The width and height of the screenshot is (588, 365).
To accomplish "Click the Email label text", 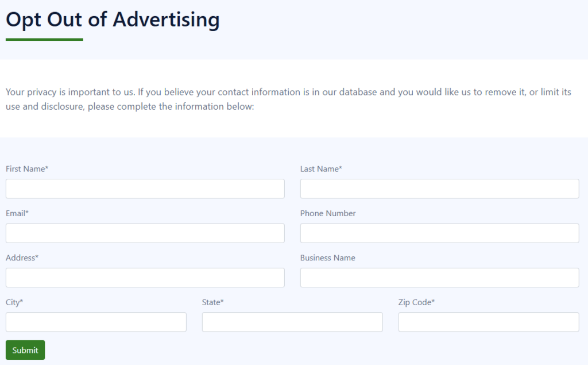I will point(17,213).
